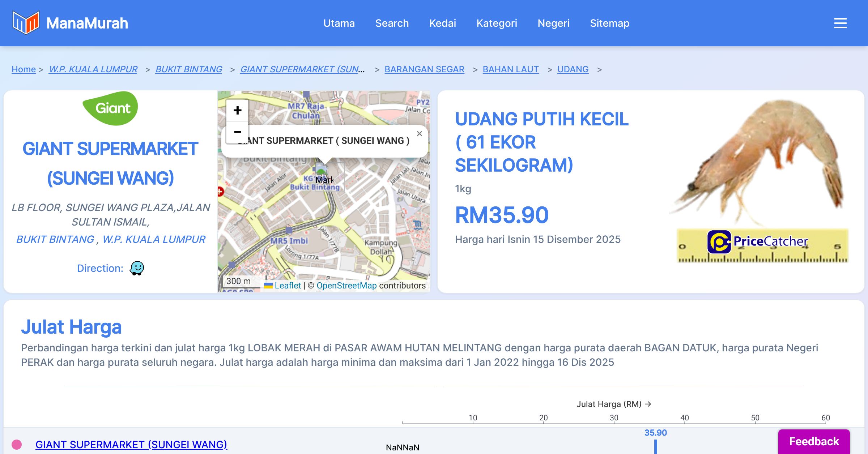Zoom out on the map
Viewport: 868px width, 454px height.
(x=237, y=132)
